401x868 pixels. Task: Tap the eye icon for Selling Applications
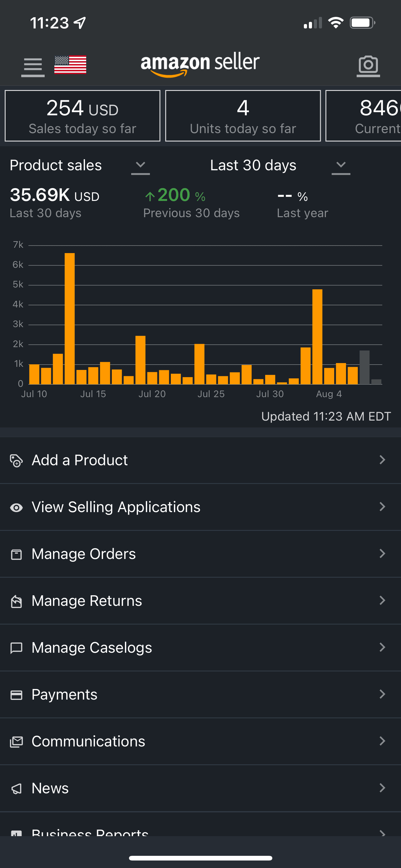point(16,507)
